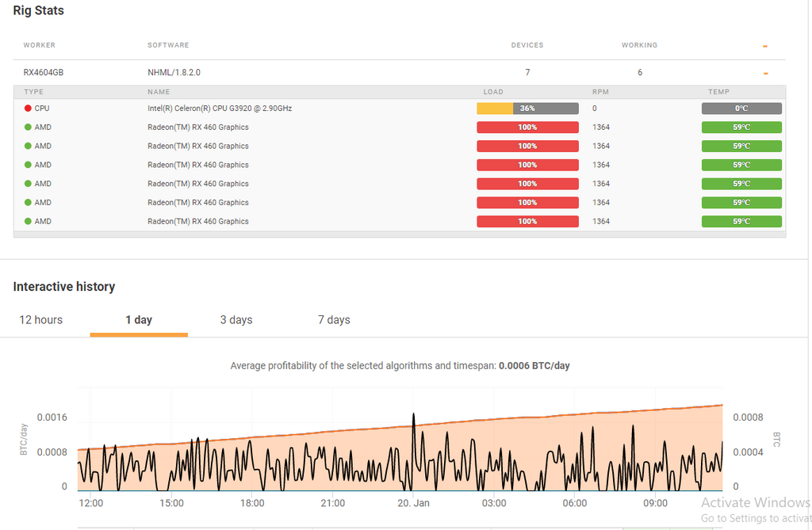Click the CPU type label

coord(42,109)
